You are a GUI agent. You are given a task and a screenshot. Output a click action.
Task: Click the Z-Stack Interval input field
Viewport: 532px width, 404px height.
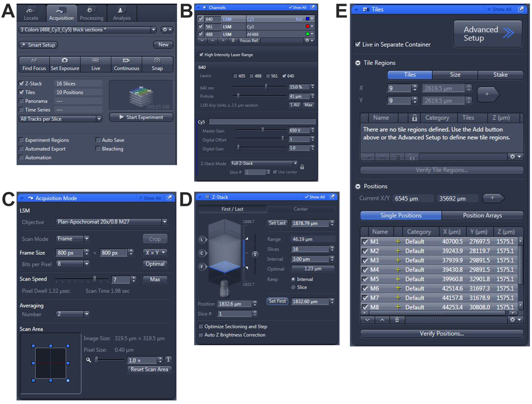coord(310,259)
